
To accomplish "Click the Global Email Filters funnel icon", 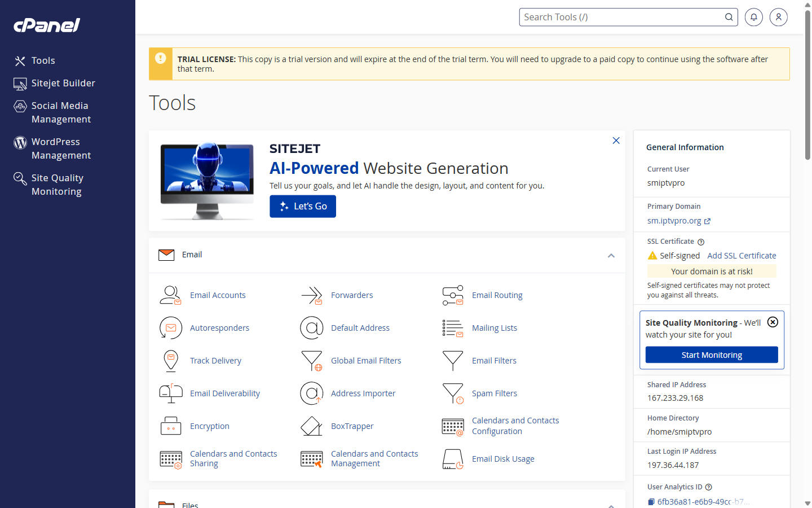I will [311, 361].
